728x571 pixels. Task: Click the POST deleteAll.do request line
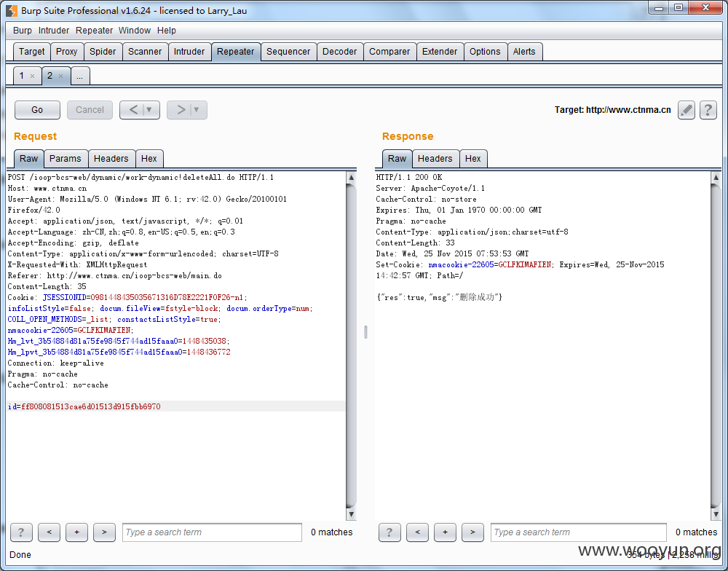pos(141,178)
